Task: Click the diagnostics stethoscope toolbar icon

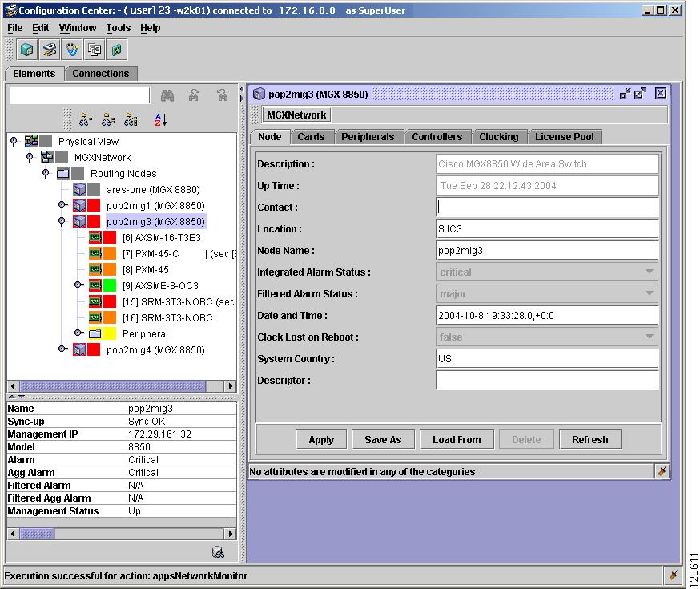Action: [72, 50]
